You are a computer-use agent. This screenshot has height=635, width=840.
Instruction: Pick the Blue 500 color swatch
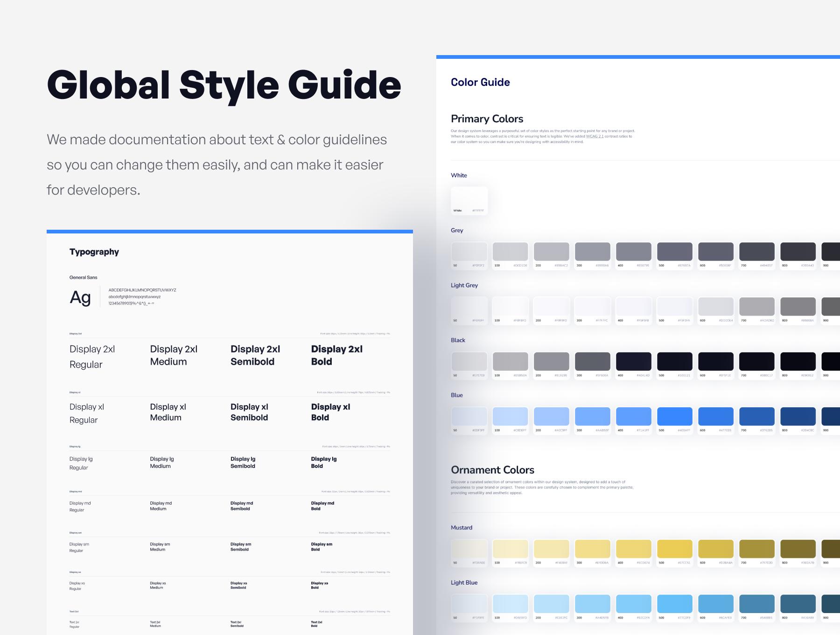[674, 416]
